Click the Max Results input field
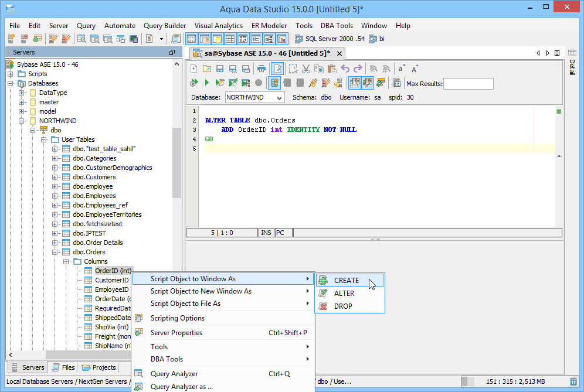Image resolution: width=584 pixels, height=392 pixels. point(468,84)
